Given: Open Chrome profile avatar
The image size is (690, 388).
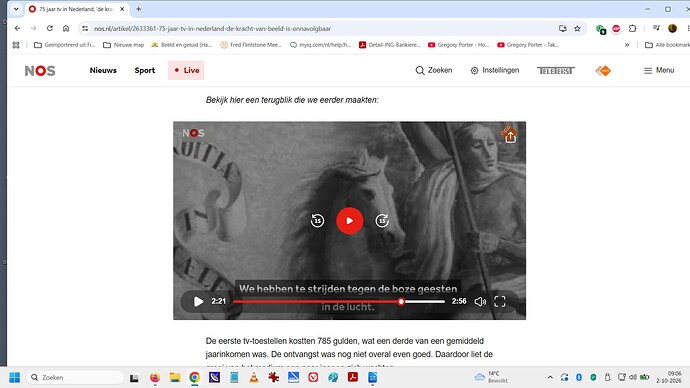Looking at the screenshot, I should [672, 29].
